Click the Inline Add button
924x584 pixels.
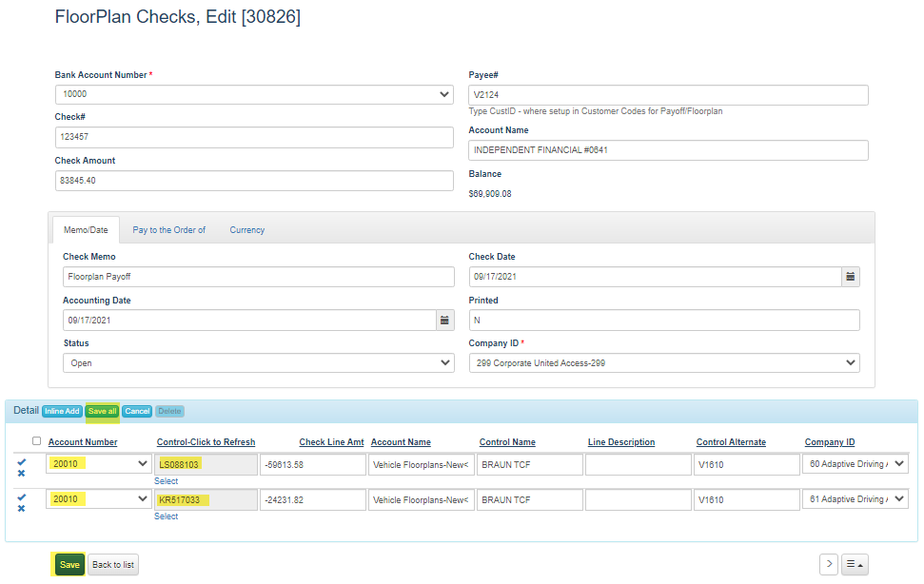[x=62, y=411]
